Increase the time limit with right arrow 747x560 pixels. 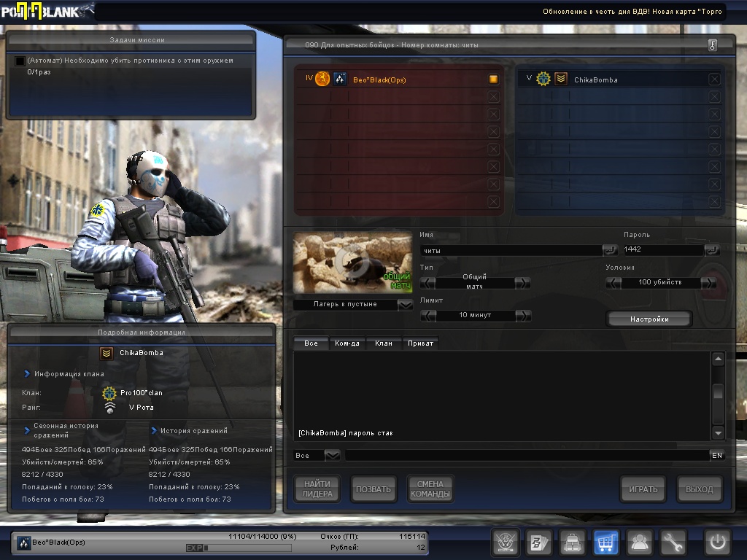pyautogui.click(x=523, y=316)
